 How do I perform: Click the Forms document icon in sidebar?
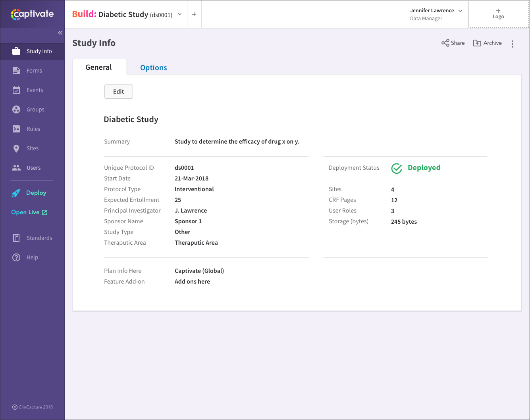pyautogui.click(x=16, y=71)
